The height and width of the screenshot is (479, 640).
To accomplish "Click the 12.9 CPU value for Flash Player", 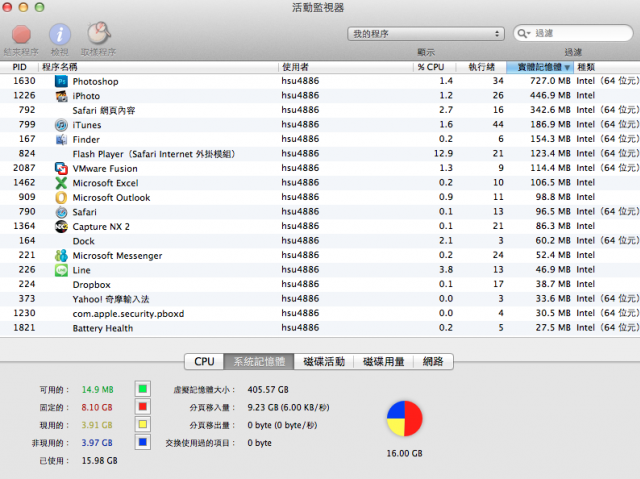I will point(443,153).
